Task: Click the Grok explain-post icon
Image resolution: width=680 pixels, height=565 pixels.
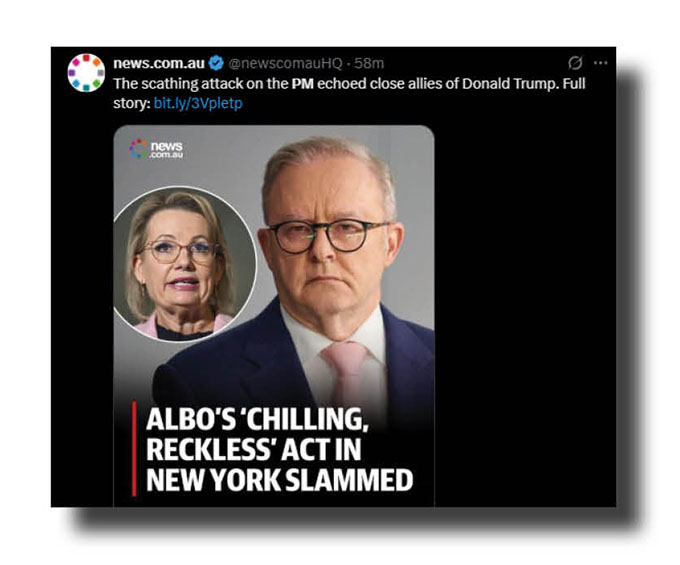Action: [575, 63]
